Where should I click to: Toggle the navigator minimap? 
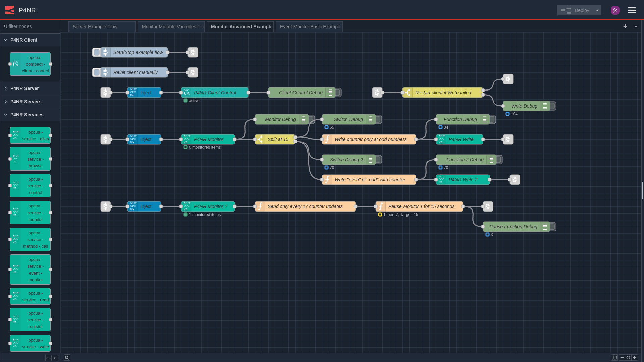pos(615,358)
